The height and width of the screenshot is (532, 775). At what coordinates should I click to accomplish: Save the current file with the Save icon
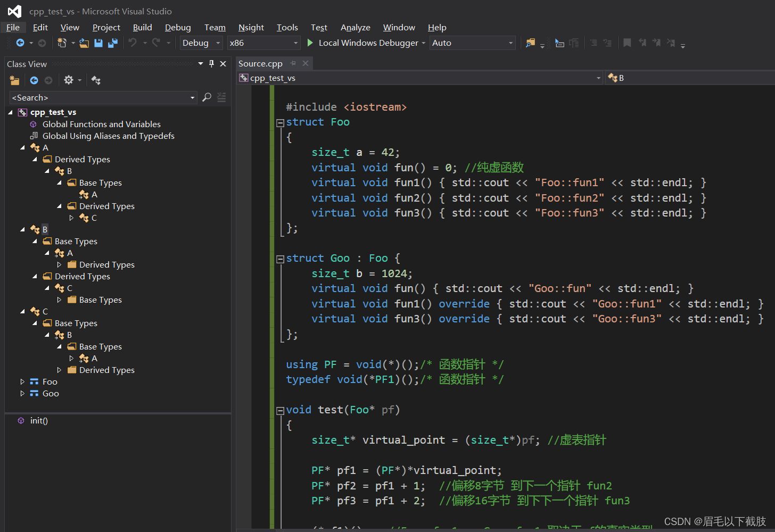click(x=98, y=43)
